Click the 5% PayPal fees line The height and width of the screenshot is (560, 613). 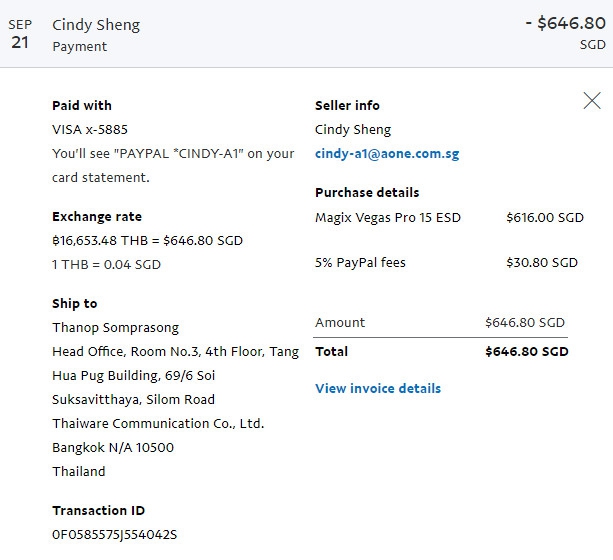360,262
